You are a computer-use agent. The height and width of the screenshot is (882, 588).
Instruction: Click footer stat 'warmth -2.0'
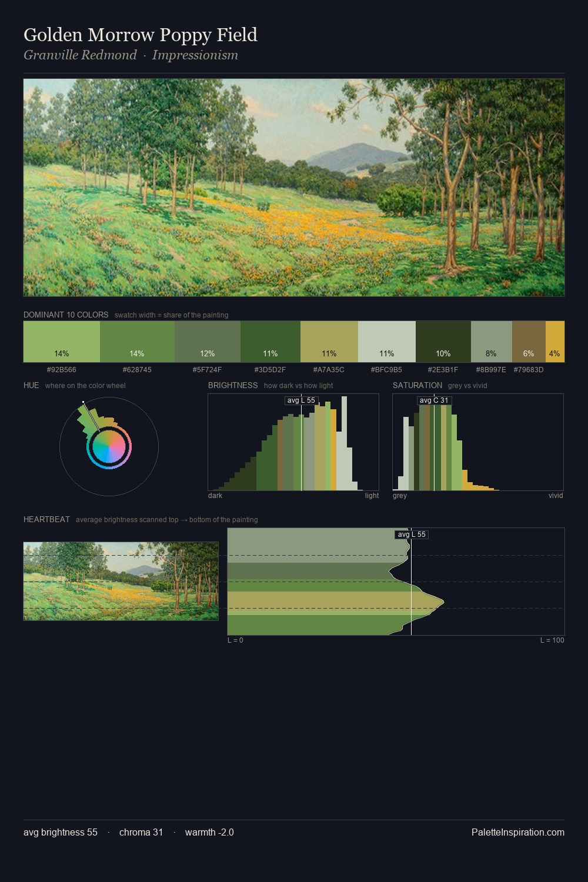(x=209, y=832)
